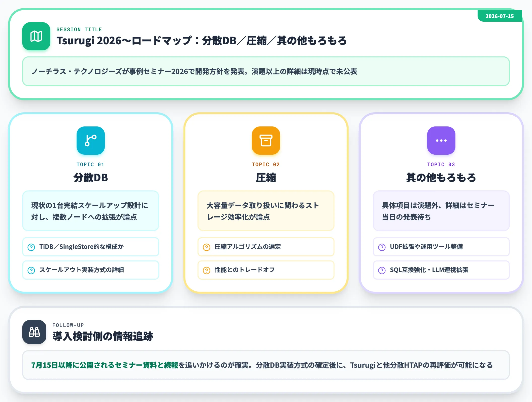This screenshot has height=402, width=532.
Task: Click question mark icon beside UDF拡張や運用ツール整備
Action: click(x=382, y=247)
